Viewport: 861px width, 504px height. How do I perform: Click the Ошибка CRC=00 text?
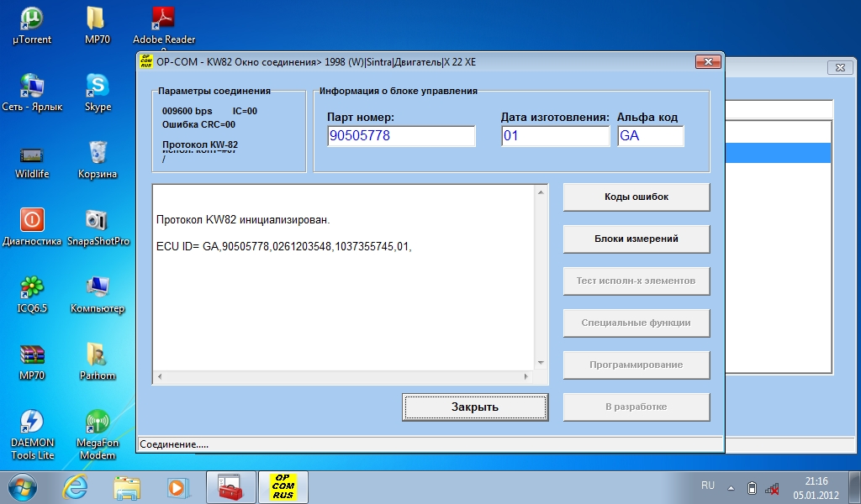pos(198,124)
